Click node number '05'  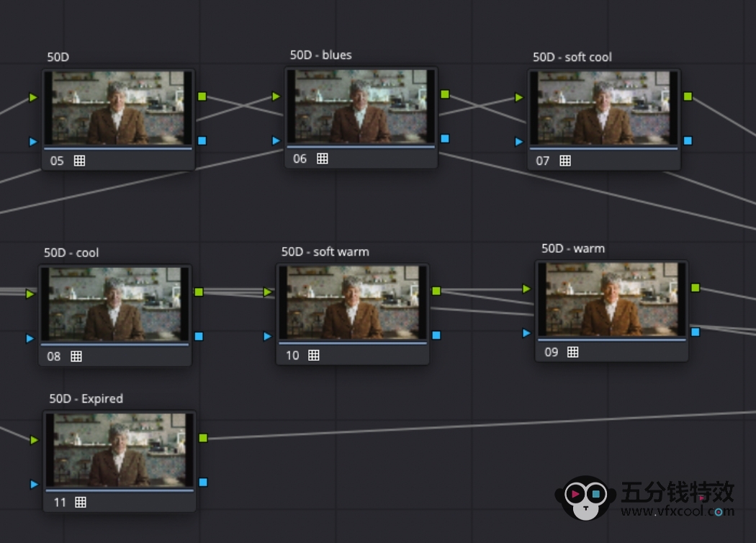57,161
